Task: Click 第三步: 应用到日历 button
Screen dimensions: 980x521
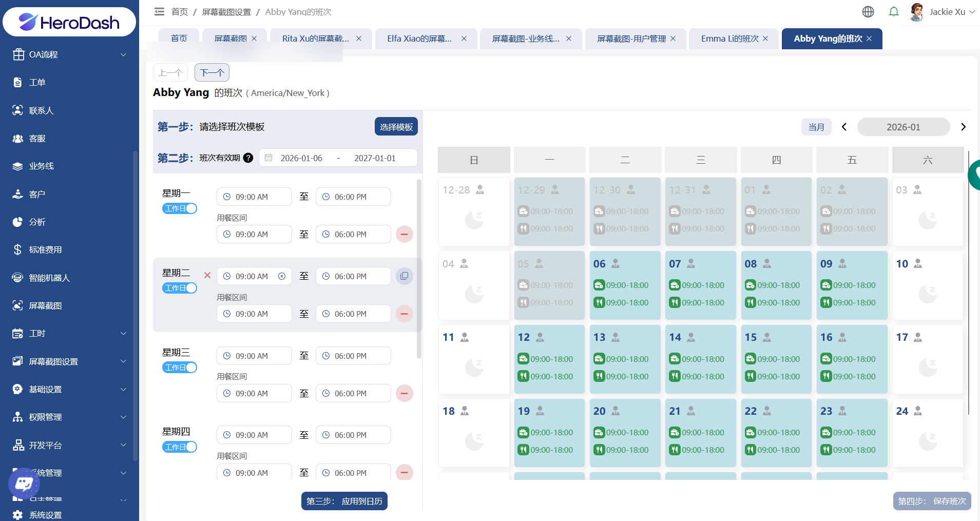Action: pos(344,501)
